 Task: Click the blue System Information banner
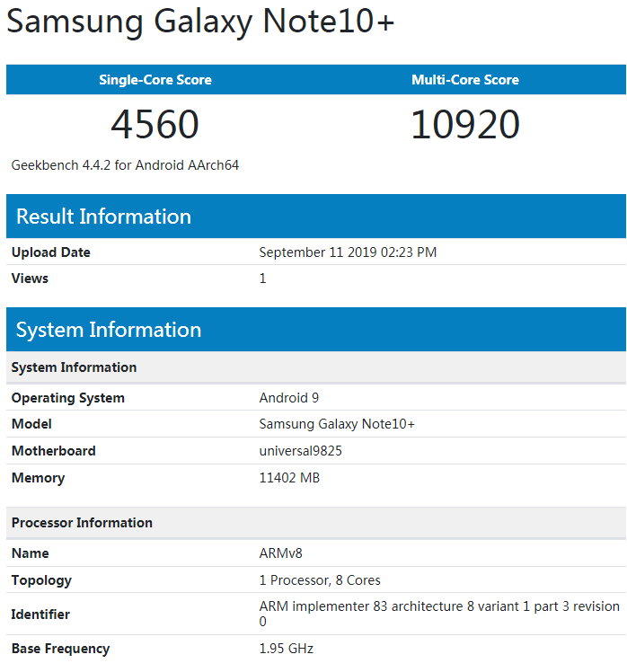(x=316, y=329)
